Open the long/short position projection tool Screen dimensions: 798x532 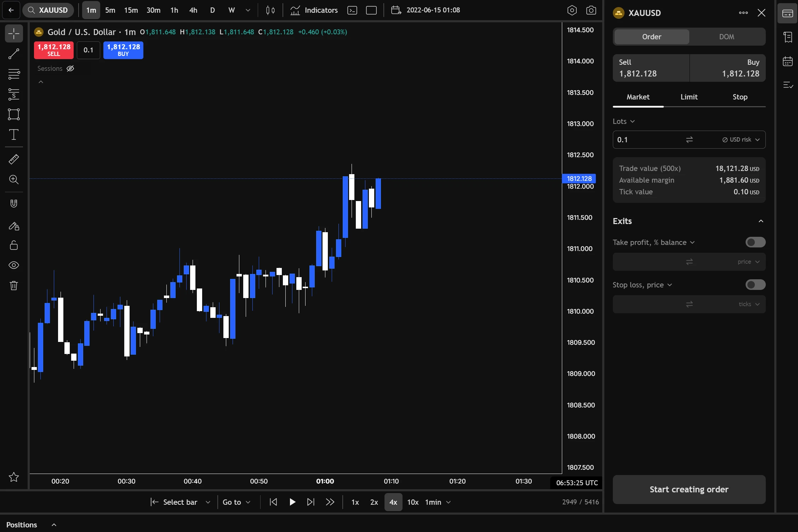tap(14, 95)
